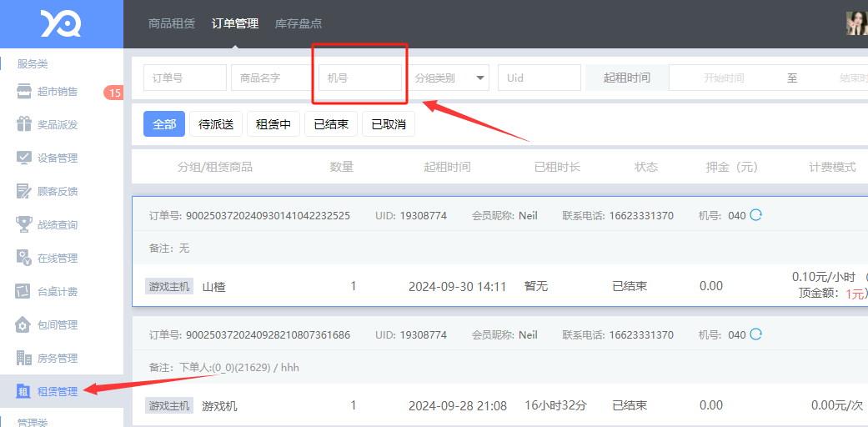Refresh 机号 for order ending 361686
The image size is (868, 427).
pyautogui.click(x=755, y=334)
